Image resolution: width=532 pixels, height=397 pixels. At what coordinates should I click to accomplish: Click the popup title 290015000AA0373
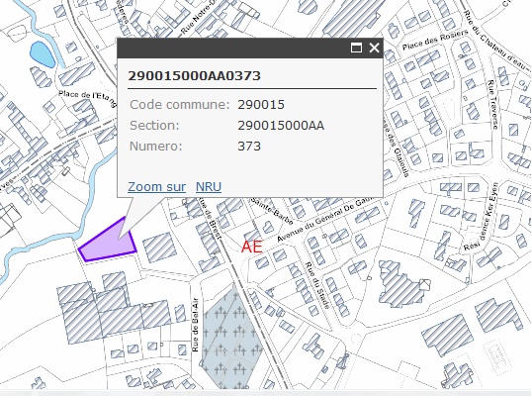[195, 75]
